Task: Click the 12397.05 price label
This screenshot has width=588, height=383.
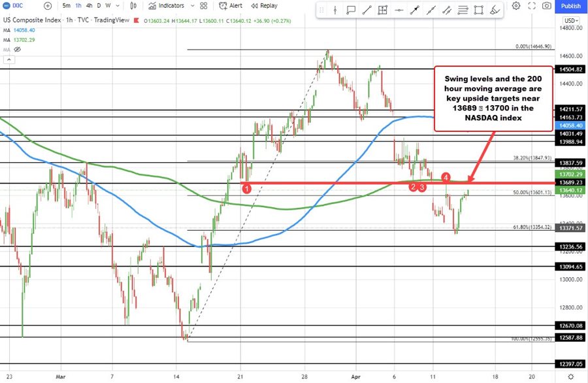Action: [571, 364]
